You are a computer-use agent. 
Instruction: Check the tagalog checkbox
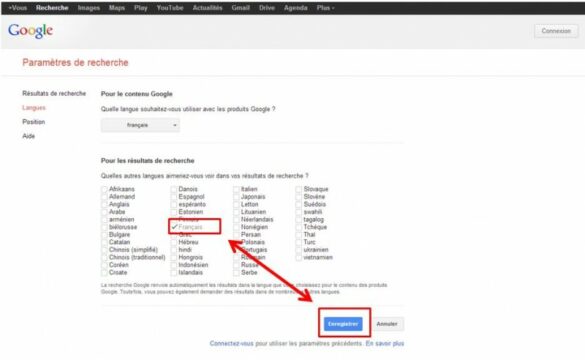coord(298,220)
